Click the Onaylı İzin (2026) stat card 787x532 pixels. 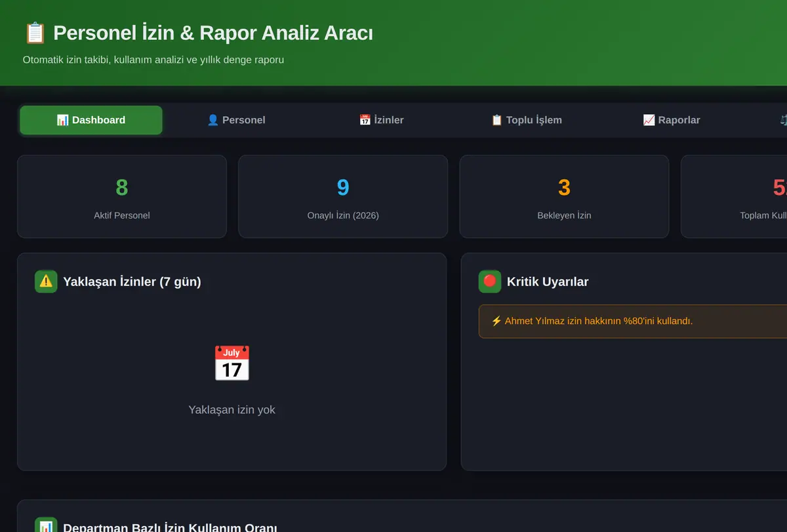[343, 196]
